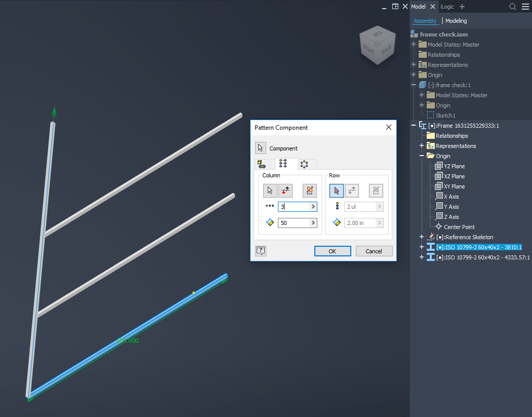Collapse the frame check:1 node
This screenshot has width=532, height=417.
pos(414,85)
